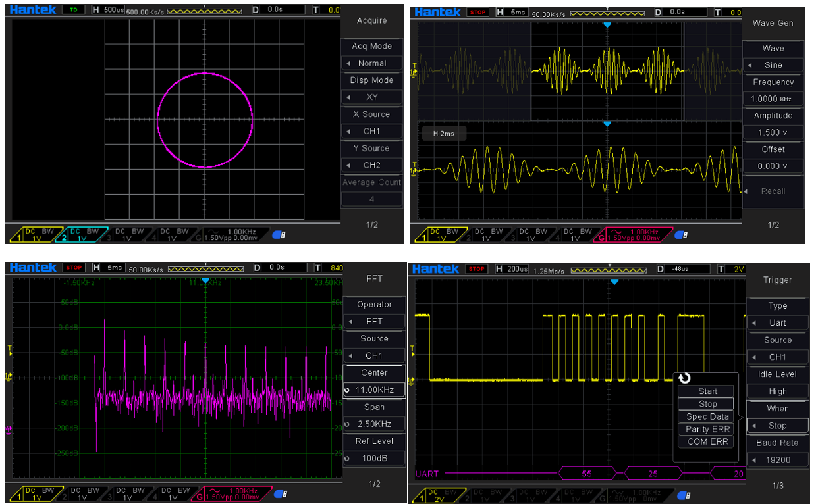Screen dimensions: 816x504
Task: Choose Spec Data in the When popup
Action: pyautogui.click(x=707, y=416)
